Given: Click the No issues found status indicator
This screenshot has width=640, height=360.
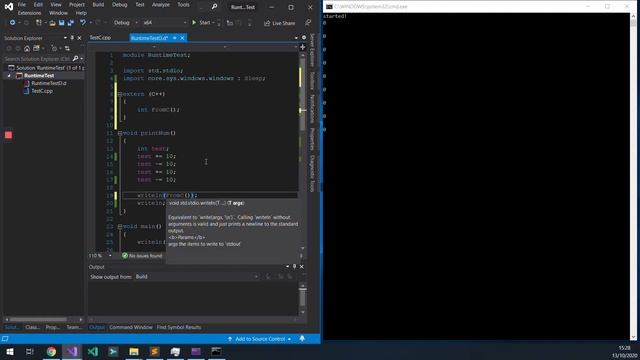Looking at the screenshot, I should pos(142,256).
